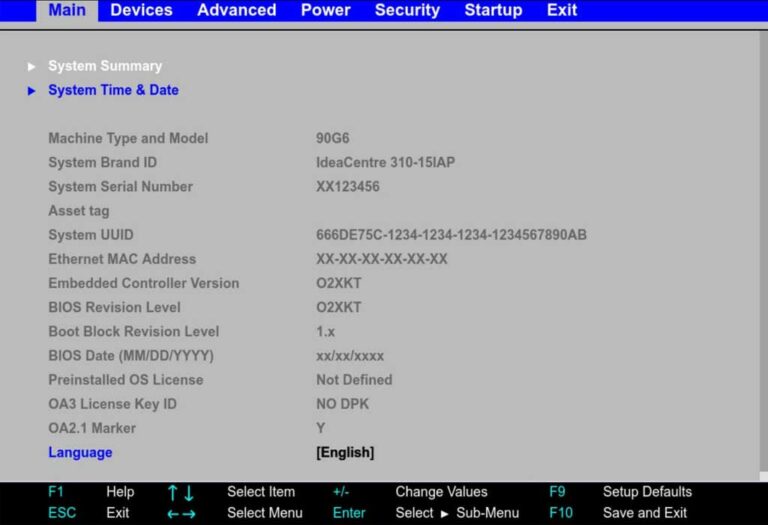
Task: Click the left-right arrows Select Menu icon
Action: [x=181, y=513]
